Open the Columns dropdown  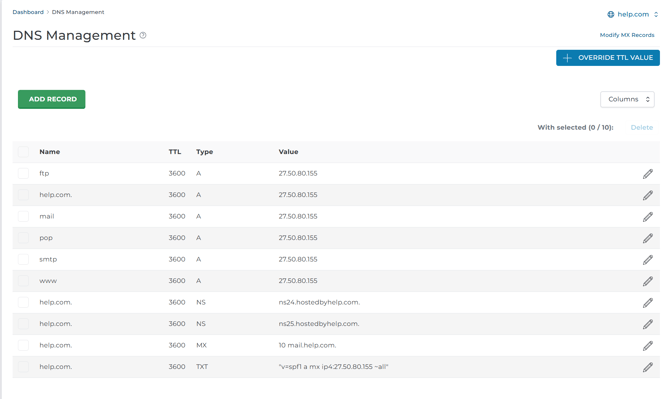[627, 99]
